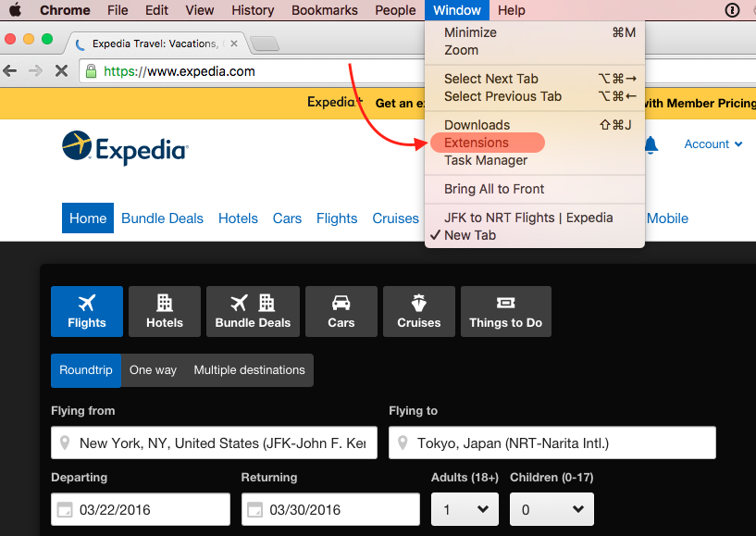Open the File menu
This screenshot has width=756, height=536.
click(118, 10)
